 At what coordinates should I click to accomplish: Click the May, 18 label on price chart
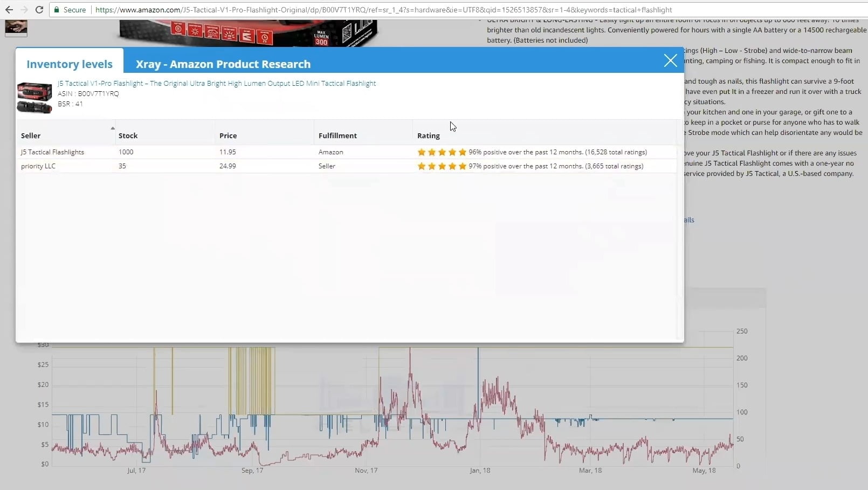pos(704,471)
